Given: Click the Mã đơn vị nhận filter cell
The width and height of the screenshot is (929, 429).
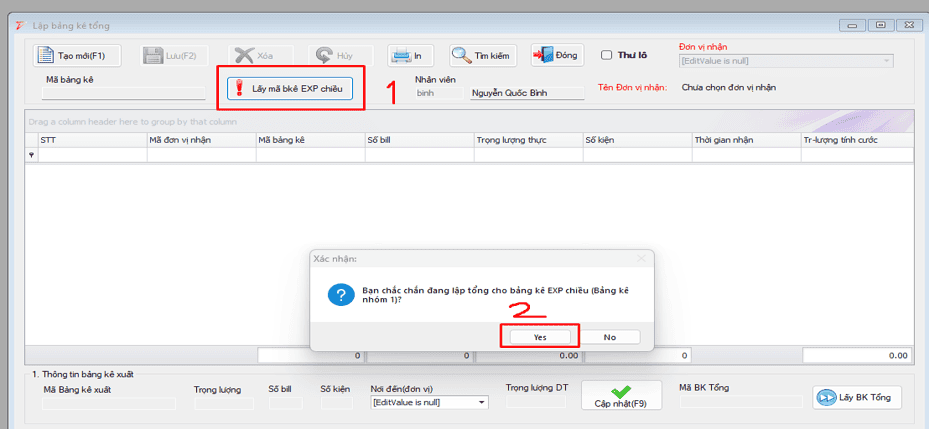Looking at the screenshot, I should 200,155.
